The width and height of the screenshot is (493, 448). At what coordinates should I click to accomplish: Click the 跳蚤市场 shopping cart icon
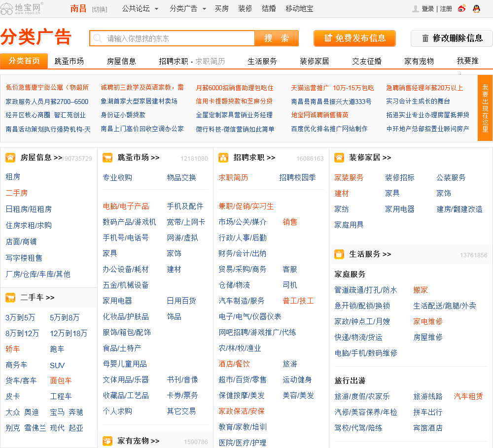[x=107, y=158]
